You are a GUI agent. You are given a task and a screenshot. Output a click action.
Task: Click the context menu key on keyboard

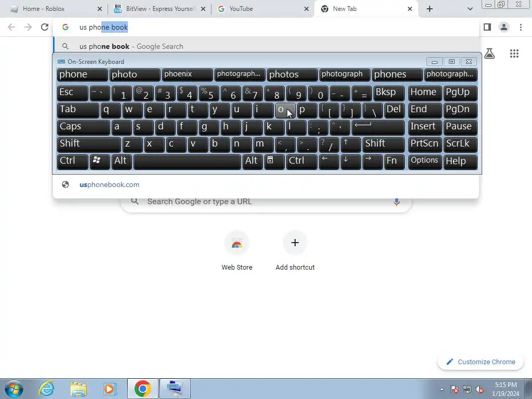coord(274,162)
